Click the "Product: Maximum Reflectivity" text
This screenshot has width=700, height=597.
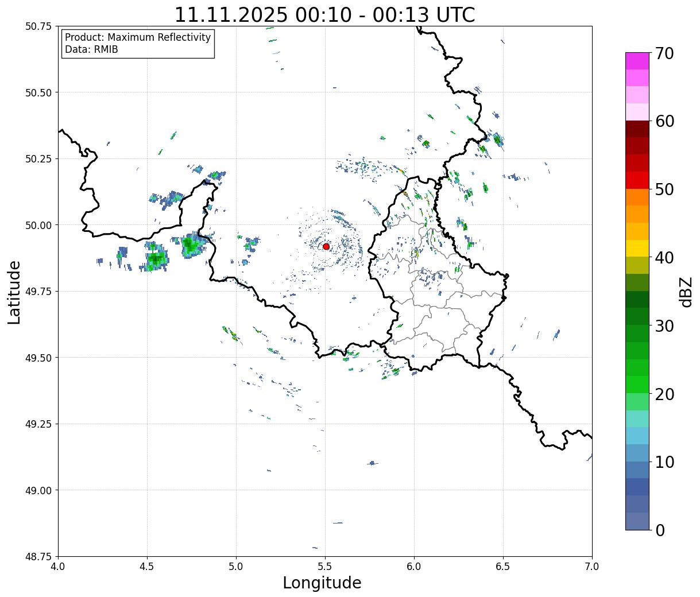(138, 37)
